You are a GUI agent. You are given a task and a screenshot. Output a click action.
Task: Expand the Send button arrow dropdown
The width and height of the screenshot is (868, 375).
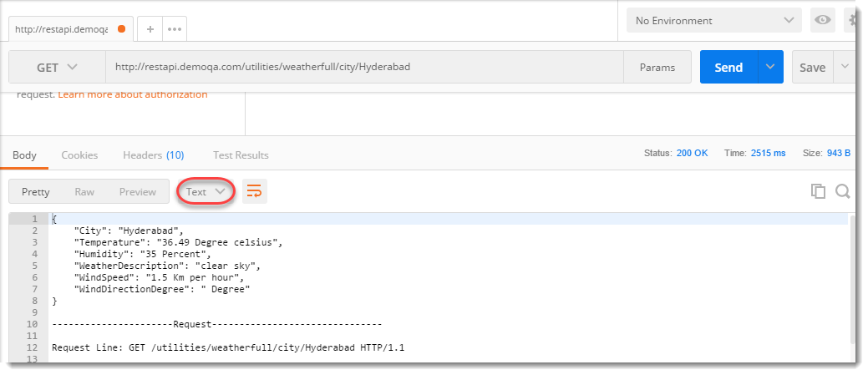[770, 67]
